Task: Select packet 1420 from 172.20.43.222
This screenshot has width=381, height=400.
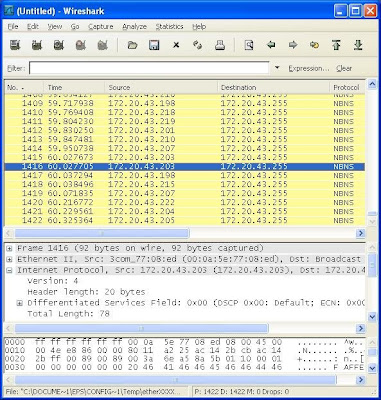Action: (x=185, y=202)
